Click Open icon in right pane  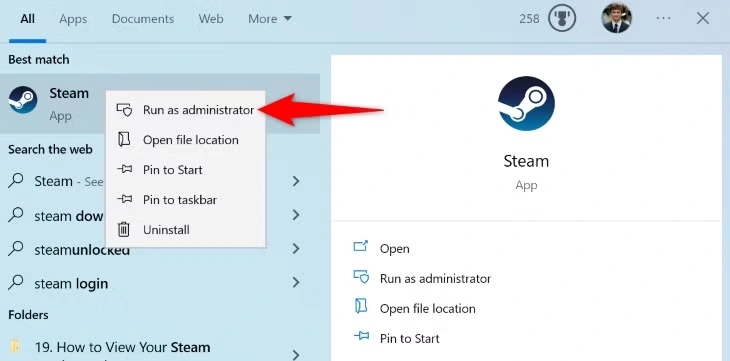tap(361, 247)
